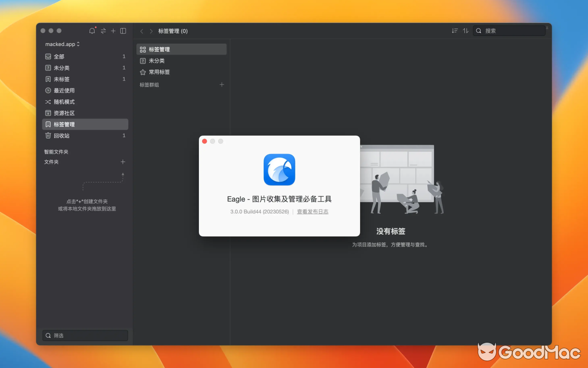Image resolution: width=588 pixels, height=368 pixels.
Task: Click the back navigation chevron
Action: tap(141, 31)
